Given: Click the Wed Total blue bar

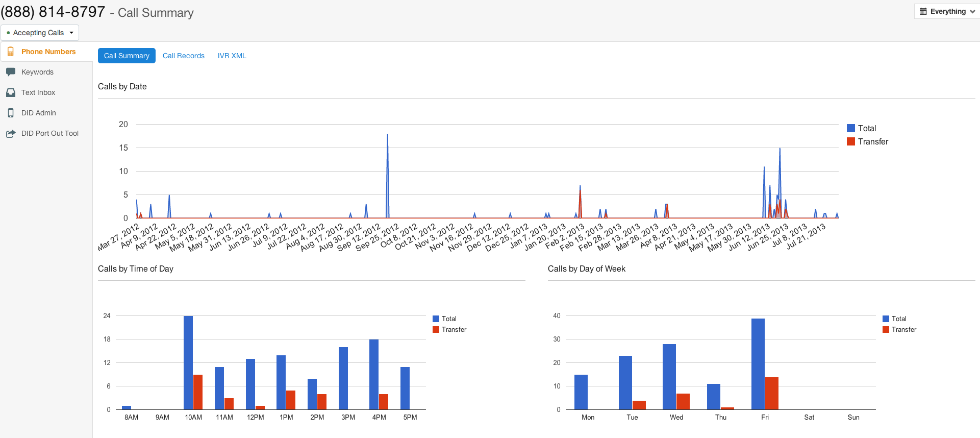Looking at the screenshot, I should 669,377.
